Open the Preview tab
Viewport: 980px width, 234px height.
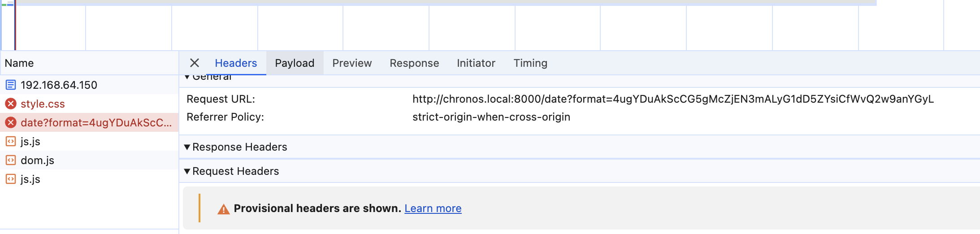tap(352, 63)
